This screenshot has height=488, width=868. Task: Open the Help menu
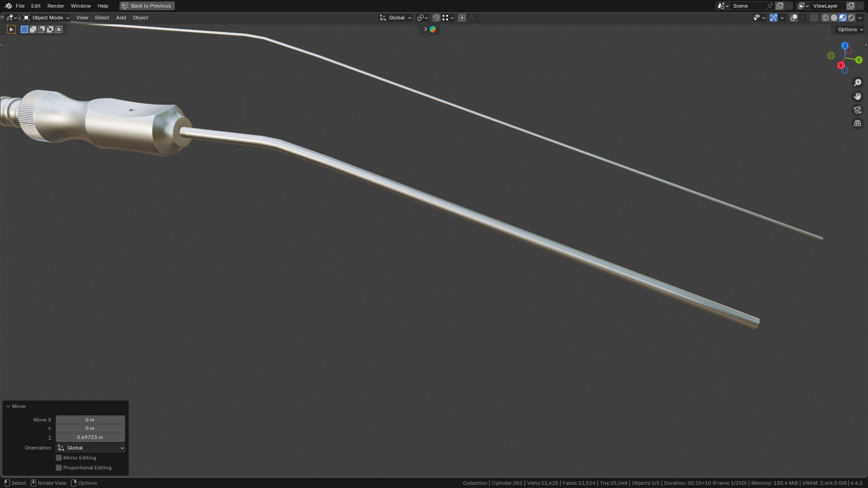coord(103,6)
